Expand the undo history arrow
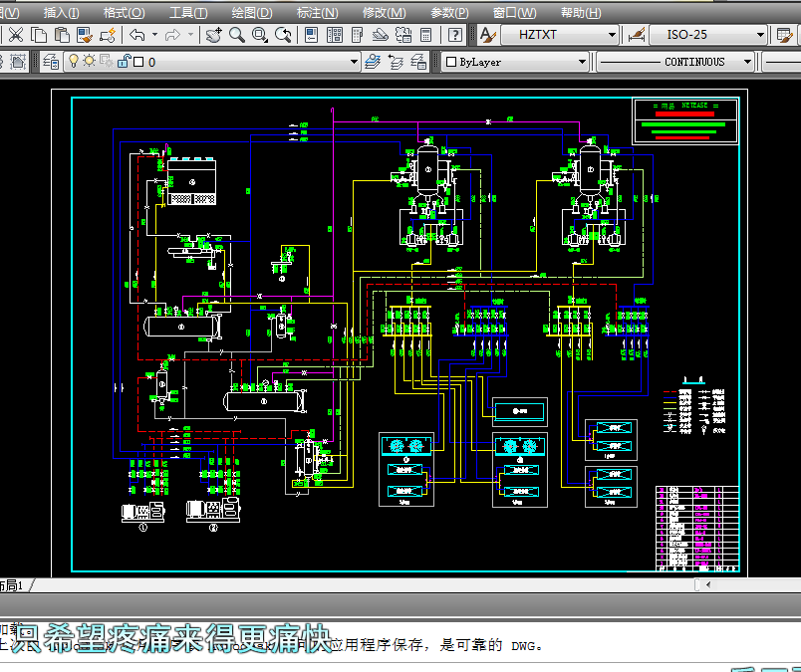The height and width of the screenshot is (672, 801). tap(154, 35)
